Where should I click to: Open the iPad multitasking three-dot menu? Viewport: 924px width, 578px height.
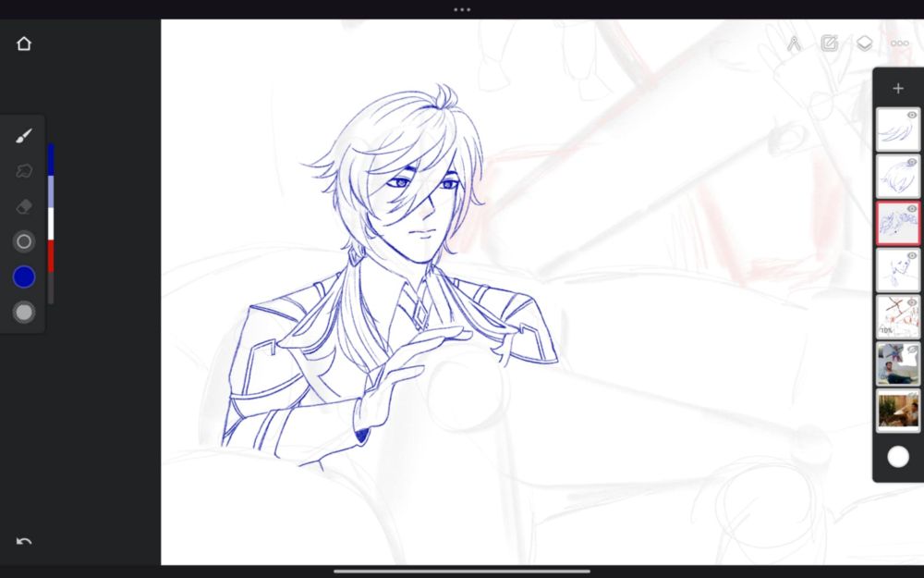click(x=462, y=9)
